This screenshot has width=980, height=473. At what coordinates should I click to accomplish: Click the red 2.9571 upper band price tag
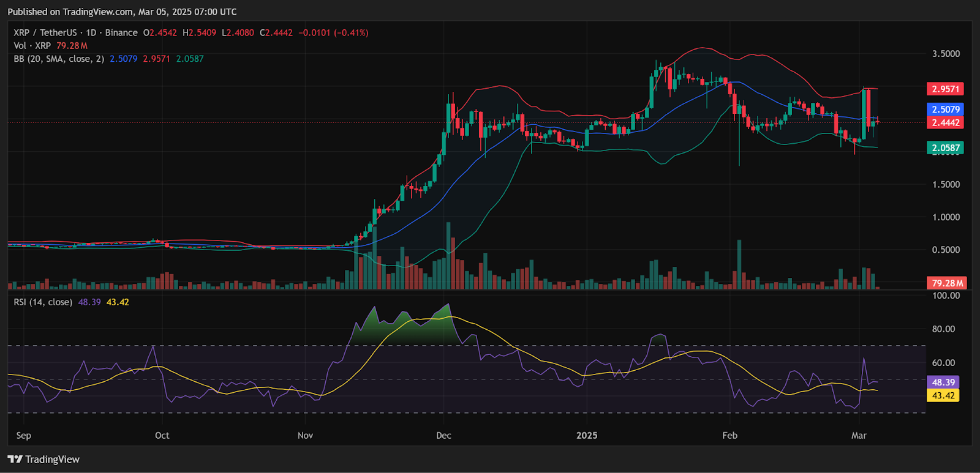point(945,89)
